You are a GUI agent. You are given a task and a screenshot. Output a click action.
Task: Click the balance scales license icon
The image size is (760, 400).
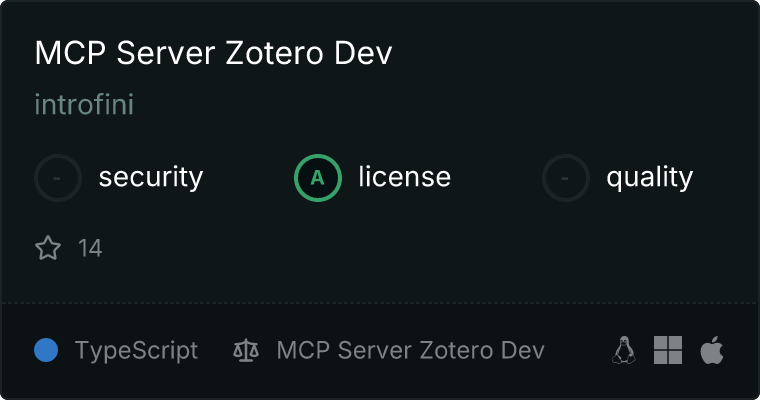(x=245, y=351)
